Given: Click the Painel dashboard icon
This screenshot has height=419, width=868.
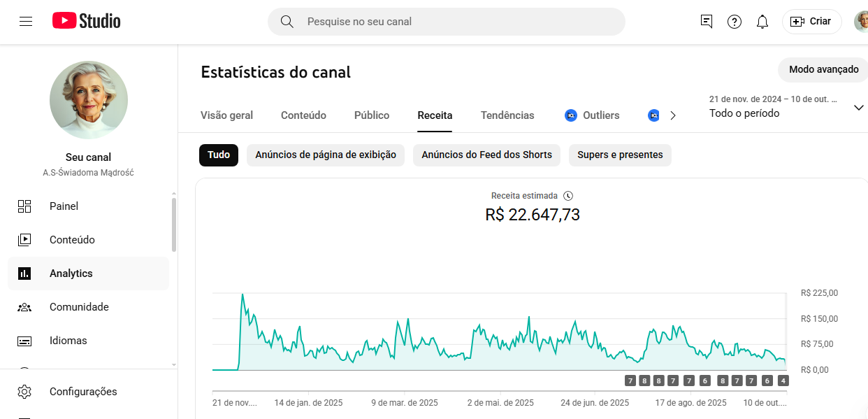Looking at the screenshot, I should click(x=24, y=206).
